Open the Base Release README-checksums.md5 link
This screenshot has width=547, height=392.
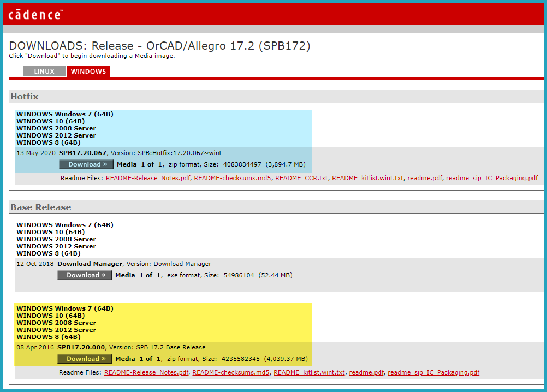(x=231, y=372)
